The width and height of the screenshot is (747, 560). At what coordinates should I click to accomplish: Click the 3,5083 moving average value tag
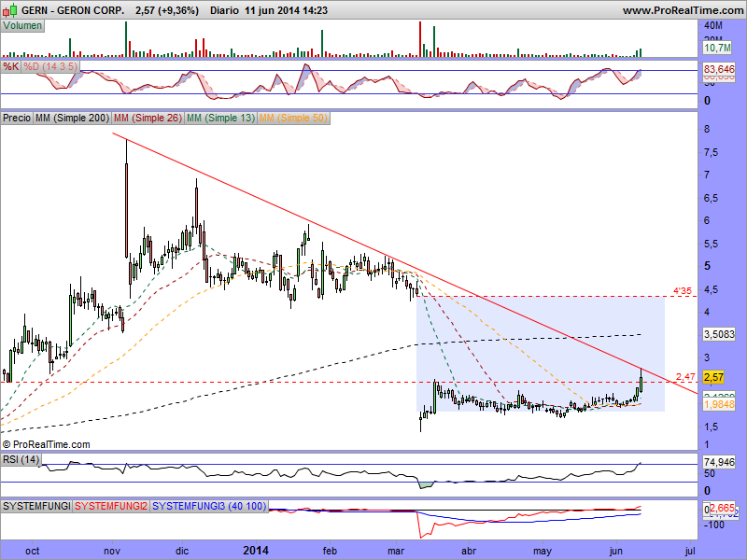click(x=719, y=334)
